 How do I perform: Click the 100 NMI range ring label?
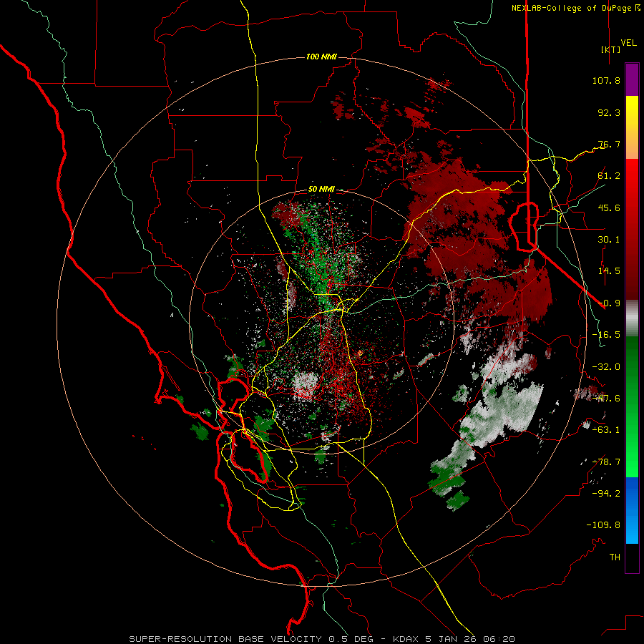tap(321, 57)
